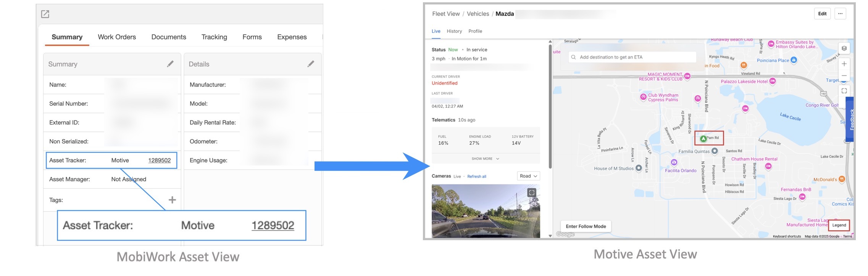Edit the Summary section via pencil icon
Viewport: 868px width, 276px height.
click(170, 64)
